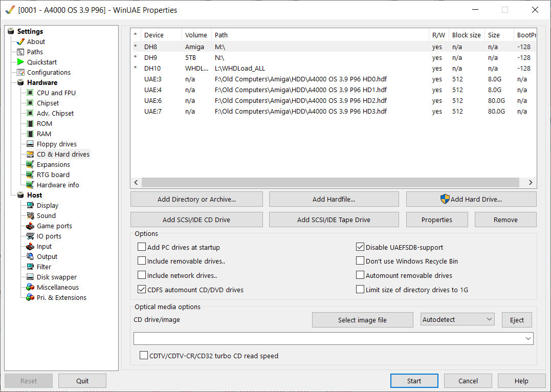Screen dimensions: 551x392
Task: Remove the selected drive
Action: pos(505,220)
